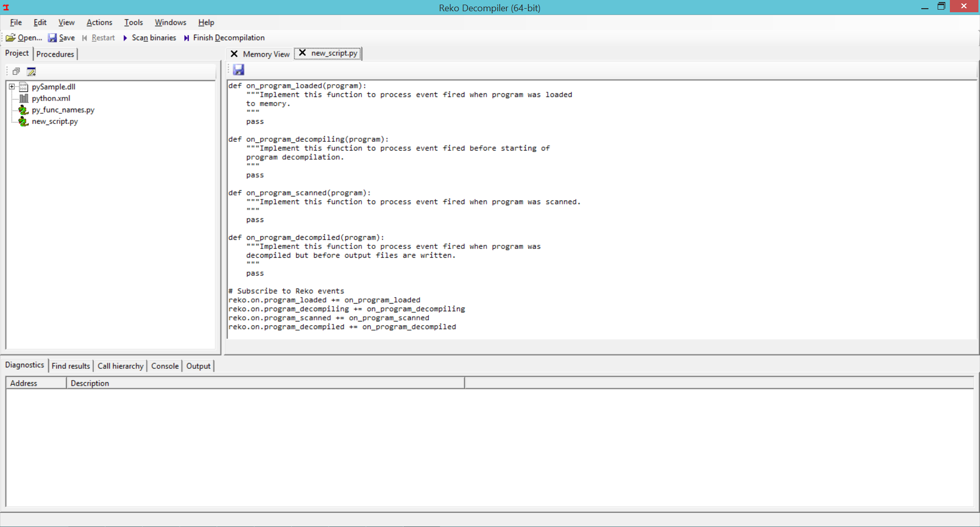
Task: Switch to the Find results tab
Action: pos(70,366)
